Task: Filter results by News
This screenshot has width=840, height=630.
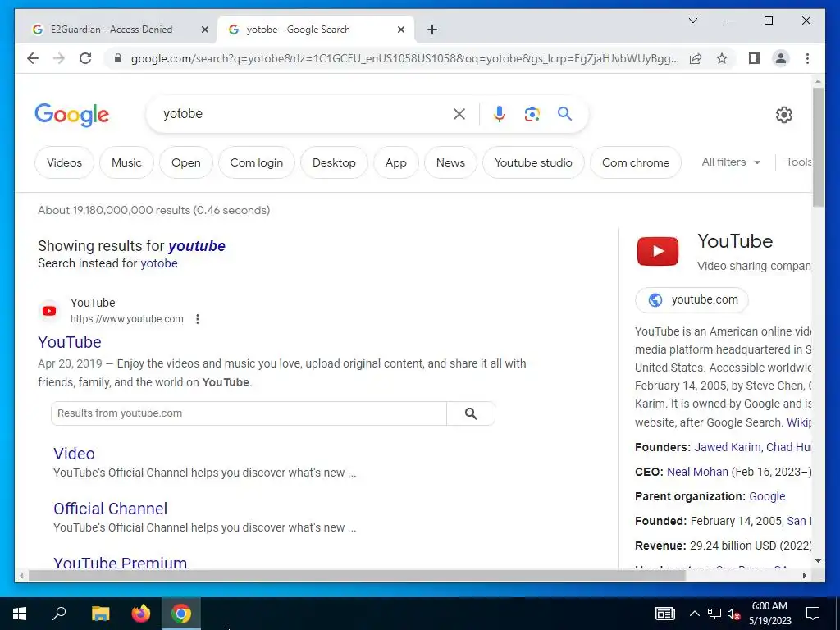Action: point(450,162)
